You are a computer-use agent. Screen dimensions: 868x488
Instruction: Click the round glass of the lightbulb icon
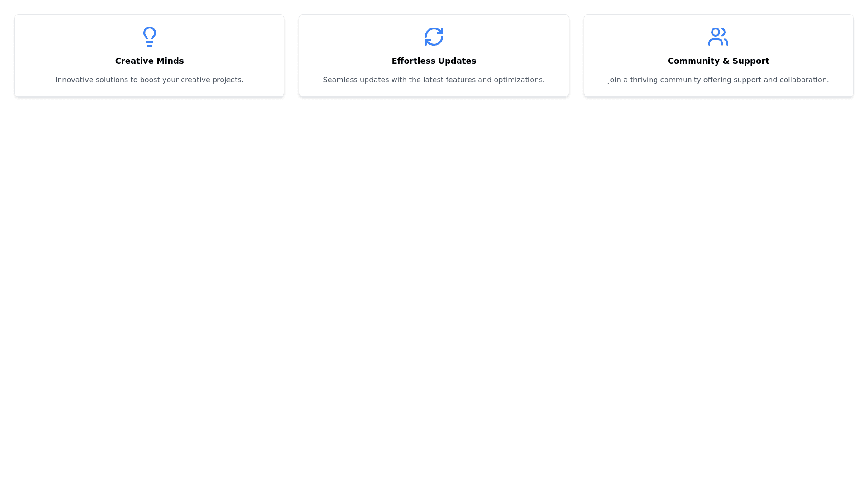[149, 33]
